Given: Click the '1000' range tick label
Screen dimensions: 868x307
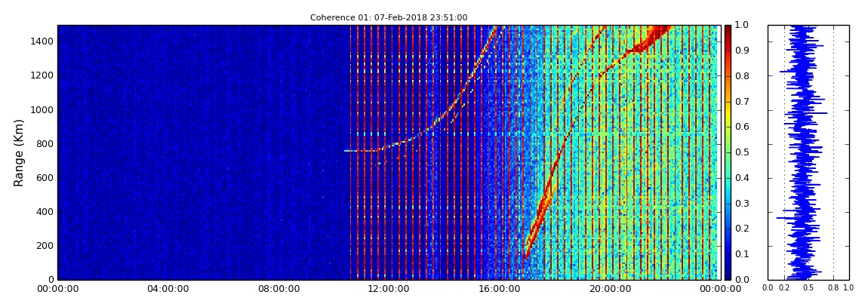Looking at the screenshot, I should (42, 110).
